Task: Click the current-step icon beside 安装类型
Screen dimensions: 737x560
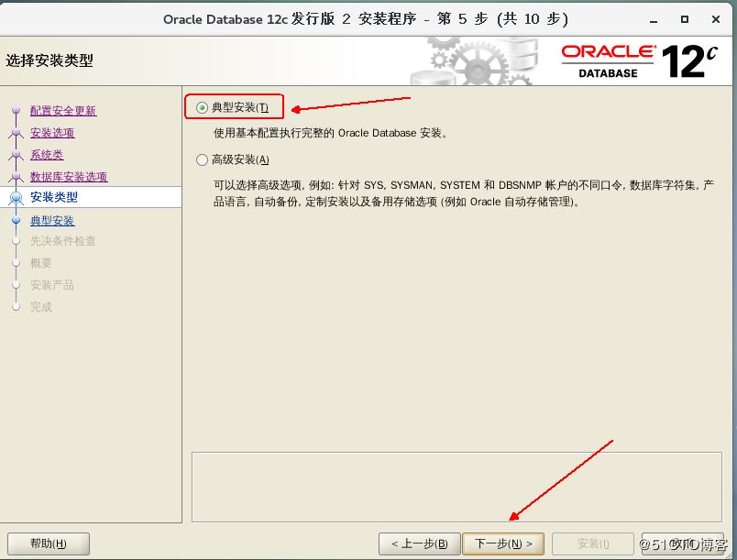Action: point(16,198)
